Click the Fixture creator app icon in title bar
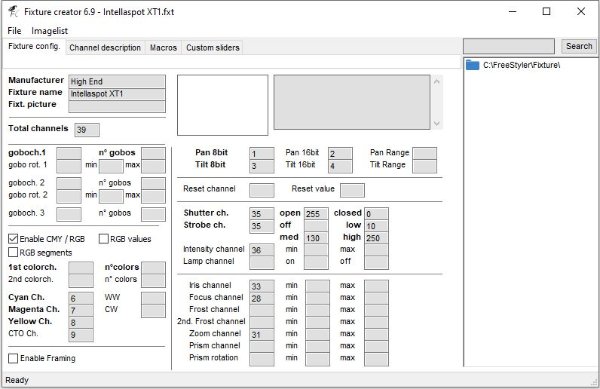The height and width of the screenshot is (389, 600). click(x=13, y=11)
